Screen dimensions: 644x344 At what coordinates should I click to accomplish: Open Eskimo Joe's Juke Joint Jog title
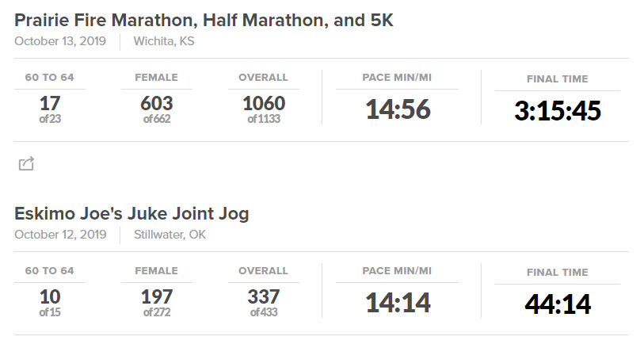coord(132,213)
